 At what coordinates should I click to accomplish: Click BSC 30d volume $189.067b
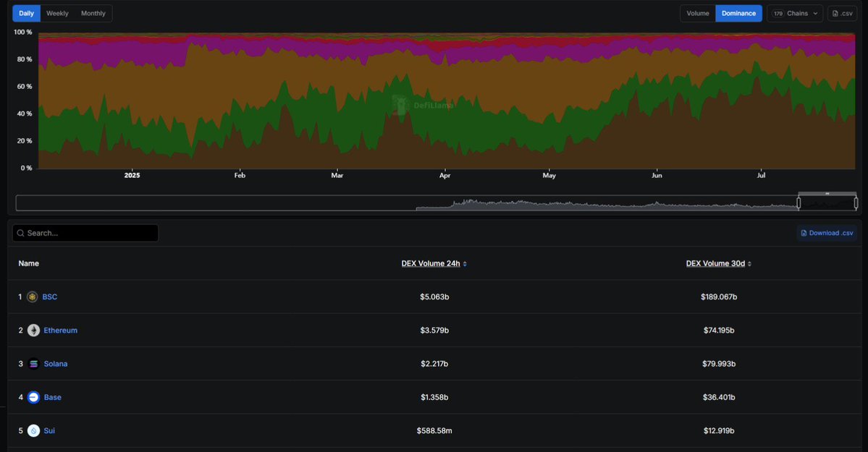coord(719,297)
